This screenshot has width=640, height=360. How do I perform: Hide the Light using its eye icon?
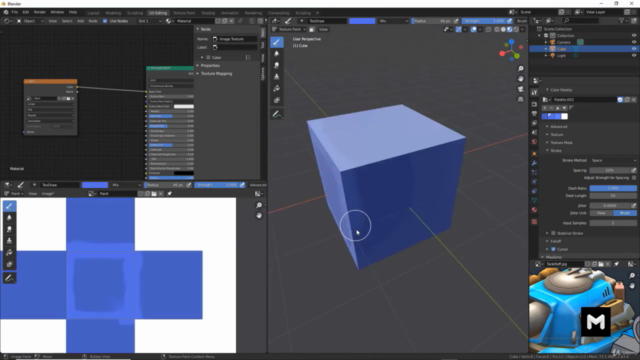click(634, 55)
